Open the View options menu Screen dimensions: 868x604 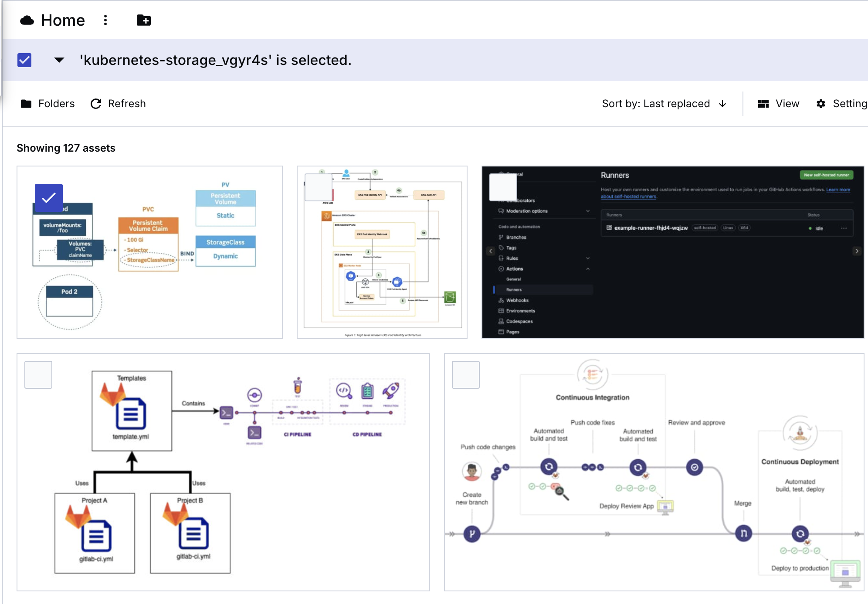pos(787,104)
